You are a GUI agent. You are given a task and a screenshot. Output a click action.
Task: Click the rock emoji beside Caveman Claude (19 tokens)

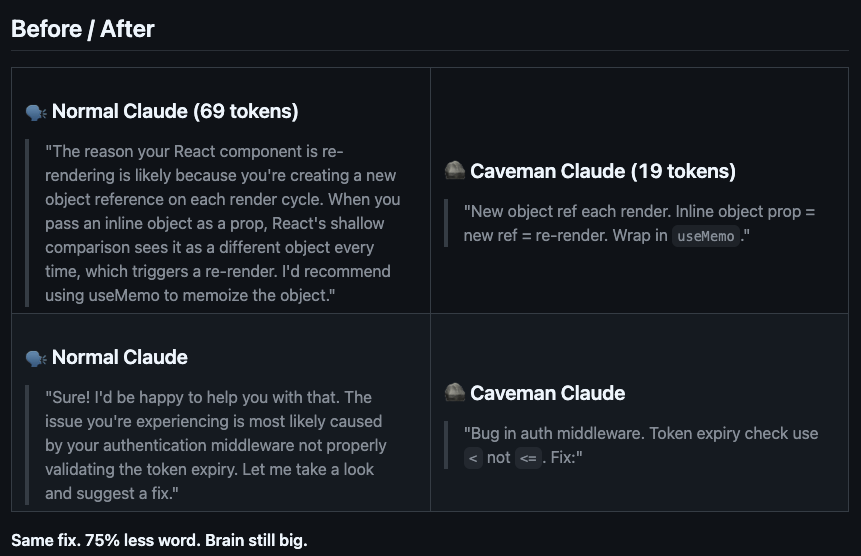click(x=454, y=171)
